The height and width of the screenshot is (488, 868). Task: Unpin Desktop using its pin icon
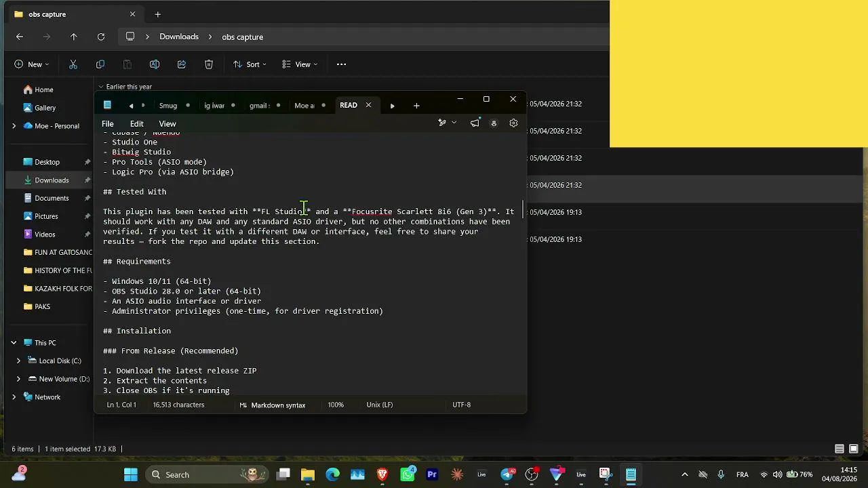[87, 162]
